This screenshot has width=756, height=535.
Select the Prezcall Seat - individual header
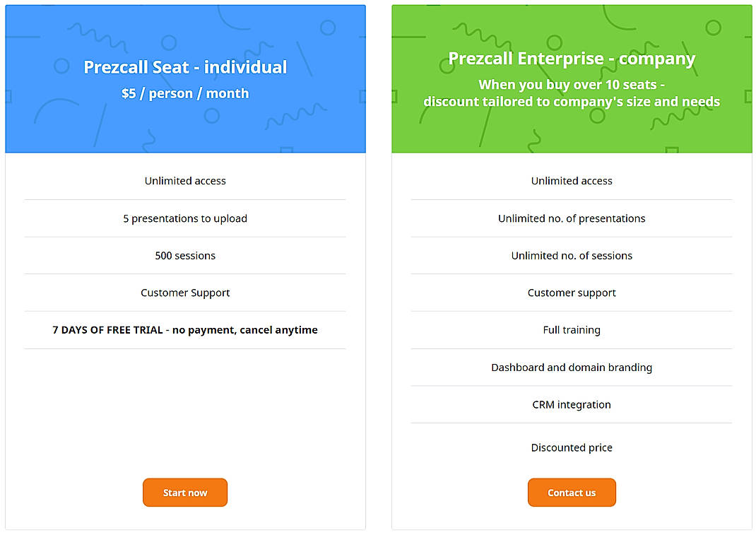pyautogui.click(x=185, y=67)
